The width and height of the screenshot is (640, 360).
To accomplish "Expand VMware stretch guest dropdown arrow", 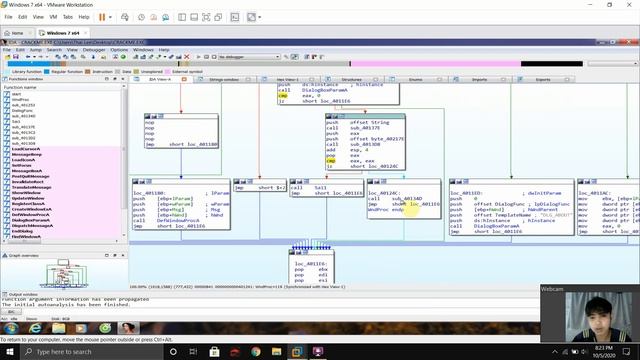I will (260, 17).
